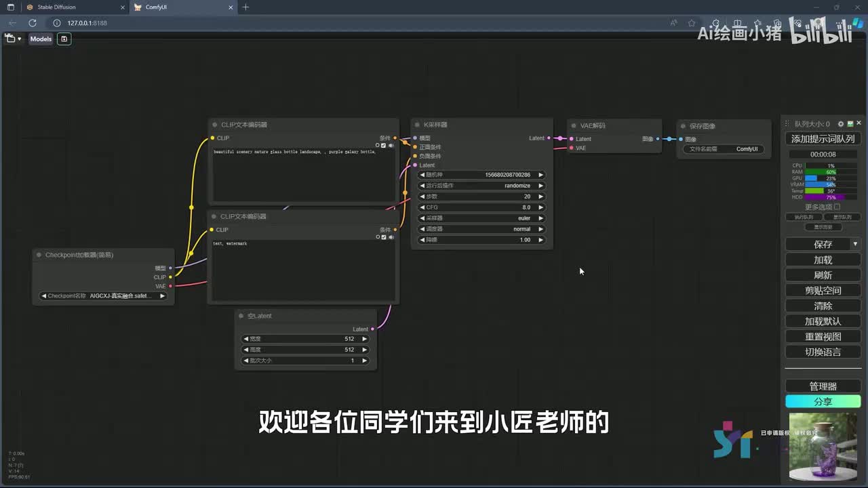
Task: Click the 加载 load button
Action: [x=823, y=260]
